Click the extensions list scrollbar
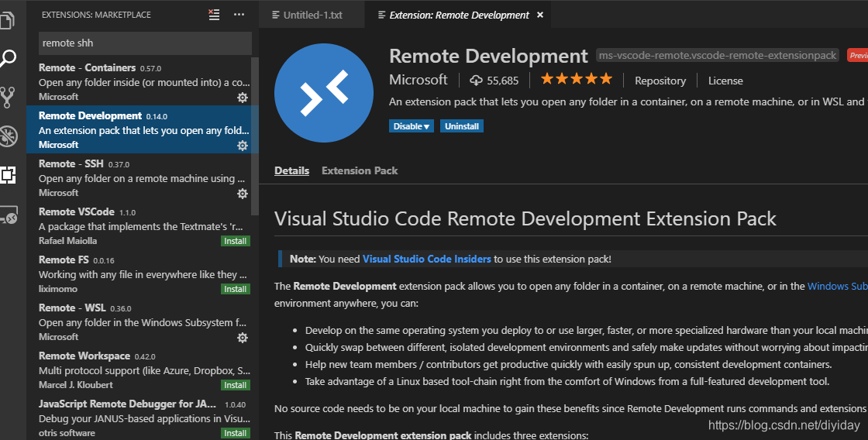 point(255,136)
